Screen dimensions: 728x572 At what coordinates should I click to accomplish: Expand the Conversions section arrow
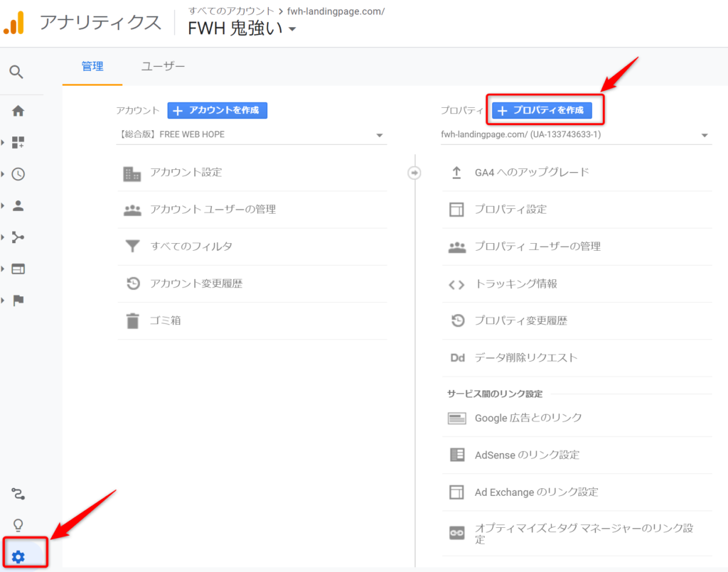pos(3,301)
